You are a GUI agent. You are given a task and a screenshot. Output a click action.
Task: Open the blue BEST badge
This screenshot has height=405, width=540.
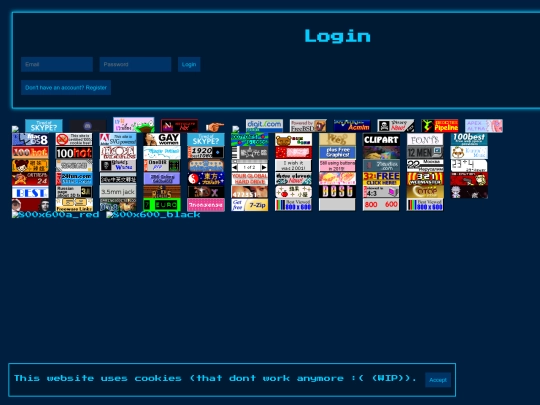point(30,192)
